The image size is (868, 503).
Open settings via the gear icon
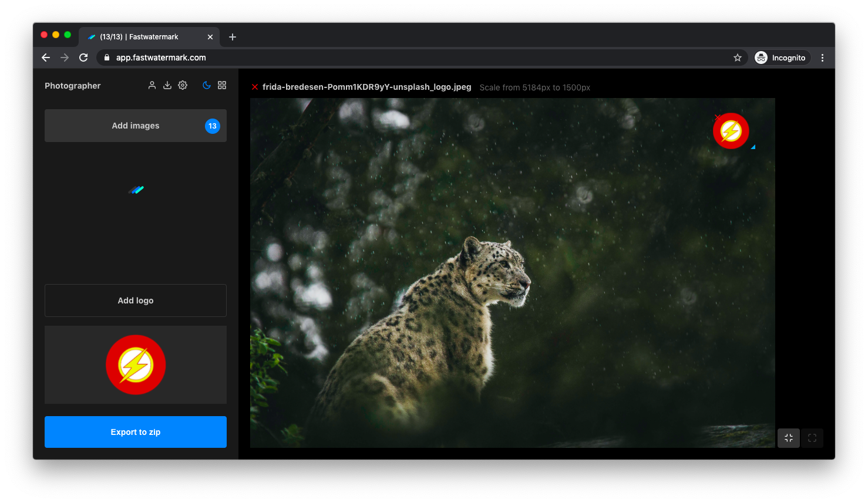click(183, 85)
